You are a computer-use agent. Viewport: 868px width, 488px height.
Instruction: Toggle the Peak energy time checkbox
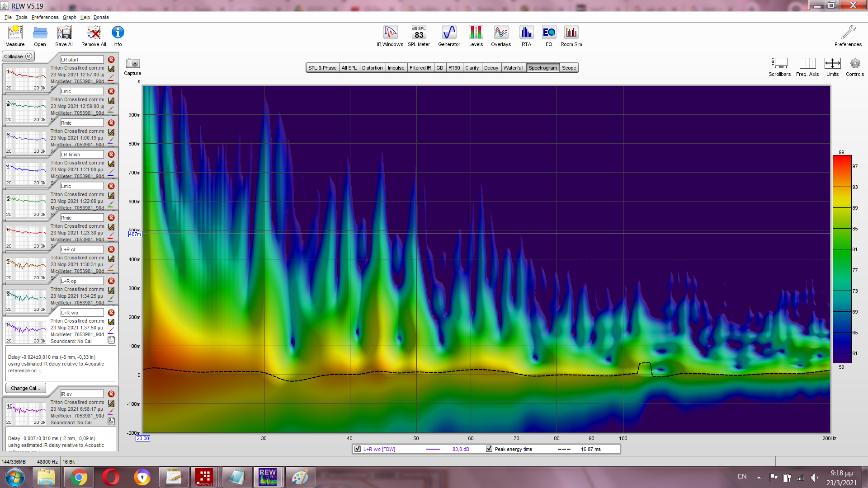489,449
